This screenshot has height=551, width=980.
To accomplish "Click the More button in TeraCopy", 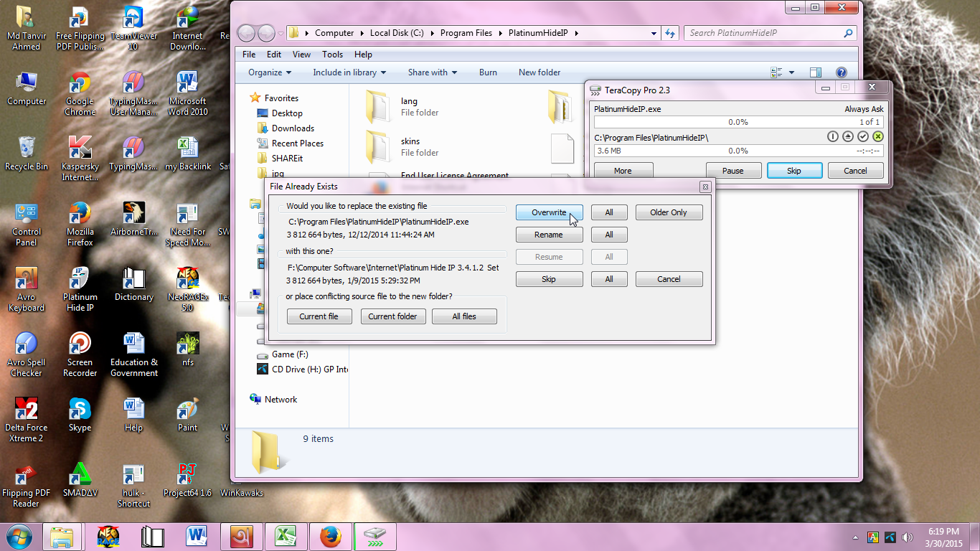I will point(623,171).
